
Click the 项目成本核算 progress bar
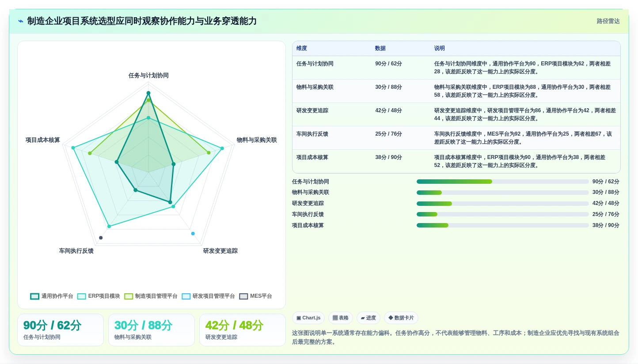pos(503,225)
